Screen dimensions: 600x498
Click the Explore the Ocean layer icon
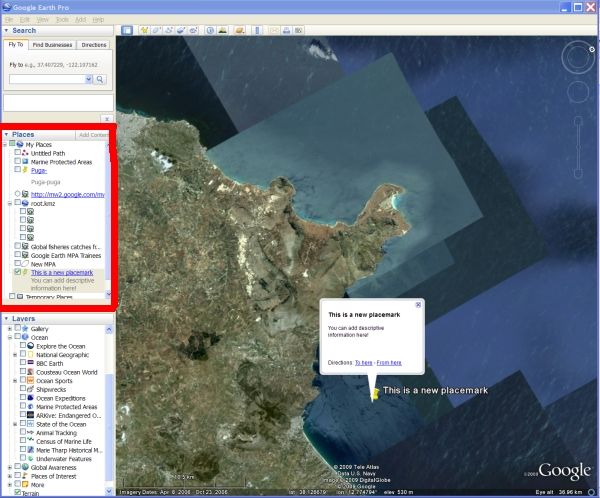[x=31, y=346]
